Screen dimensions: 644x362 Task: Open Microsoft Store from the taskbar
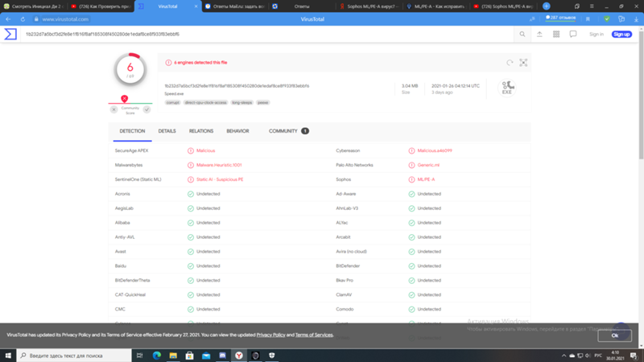(x=189, y=356)
